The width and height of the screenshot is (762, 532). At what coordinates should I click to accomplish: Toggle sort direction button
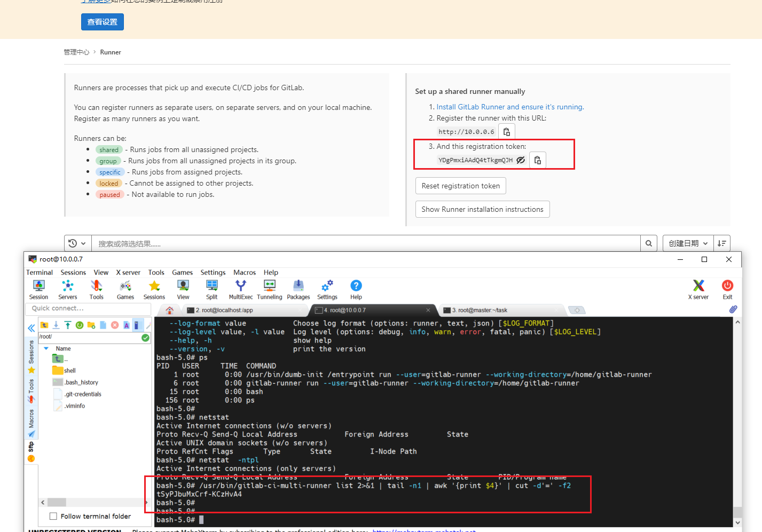pos(722,243)
